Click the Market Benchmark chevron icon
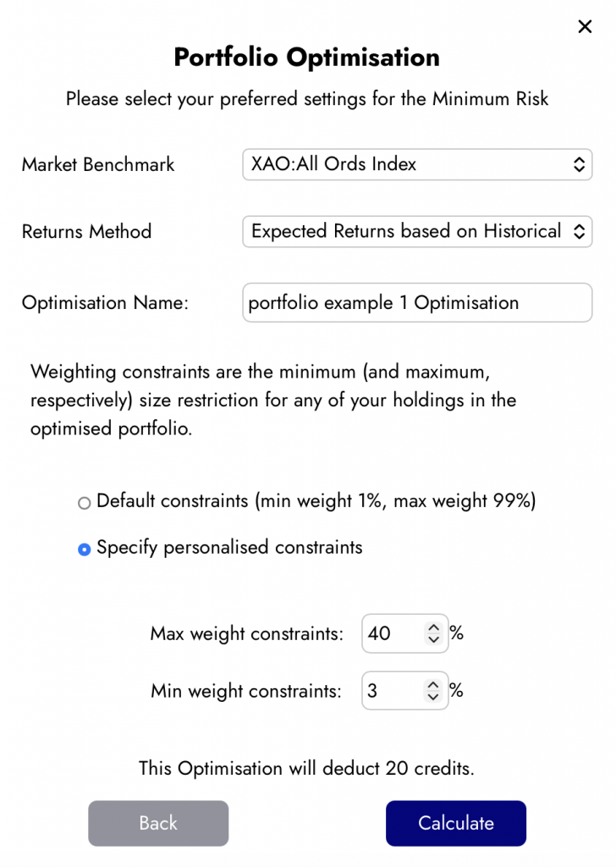 580,164
